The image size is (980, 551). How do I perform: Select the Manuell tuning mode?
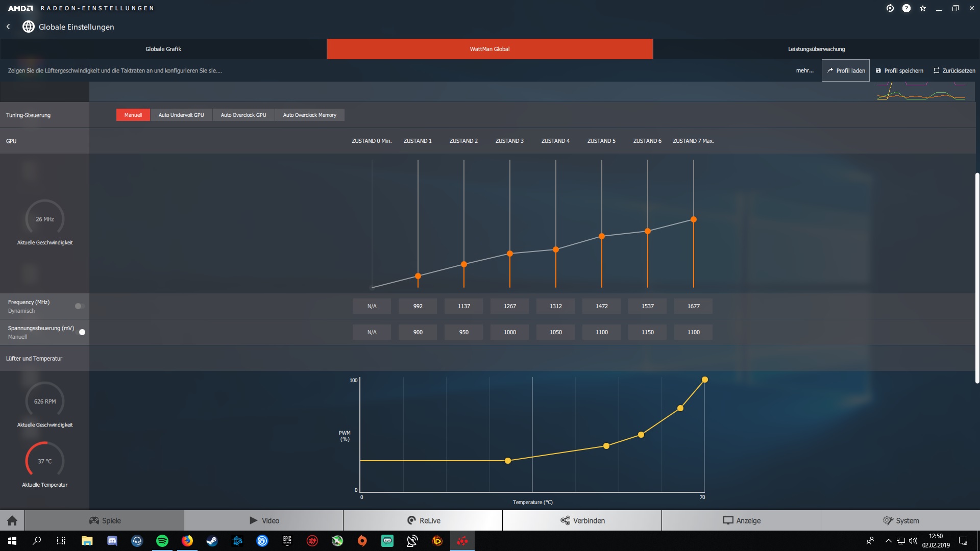click(133, 115)
